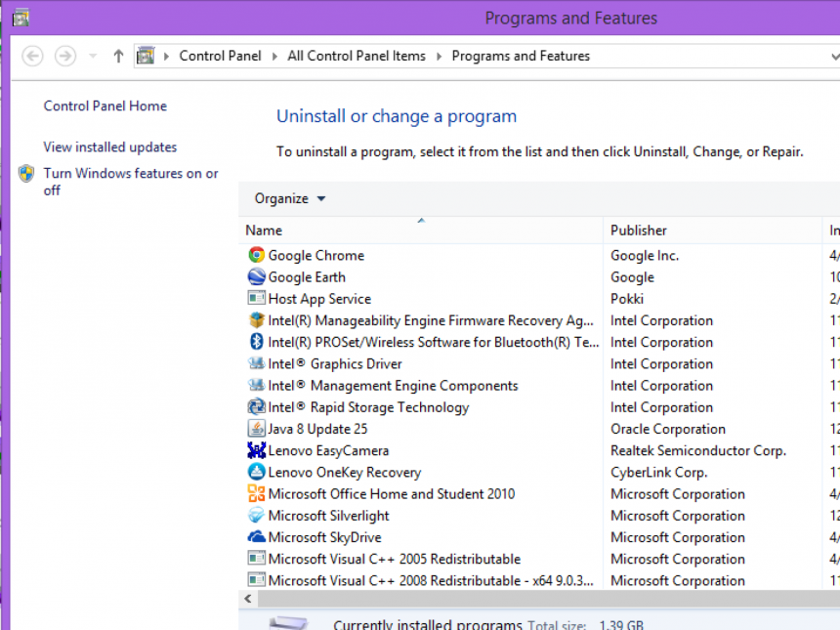This screenshot has height=630, width=840.
Task: Click the Oracle Corporation publisher cell
Action: click(x=668, y=429)
